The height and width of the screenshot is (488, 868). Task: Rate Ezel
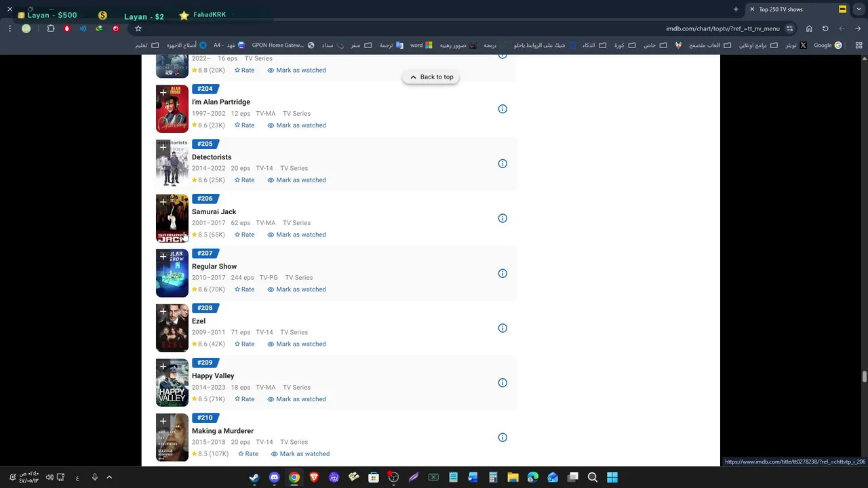coord(244,344)
